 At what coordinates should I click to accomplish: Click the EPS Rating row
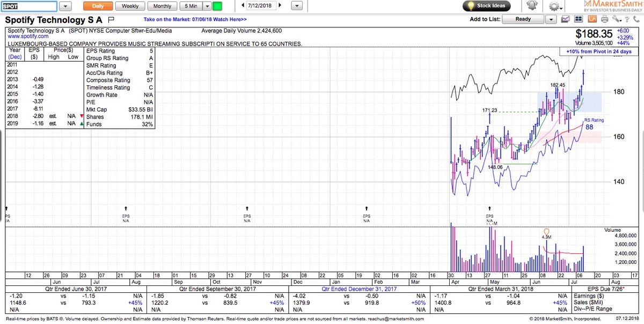coord(119,50)
